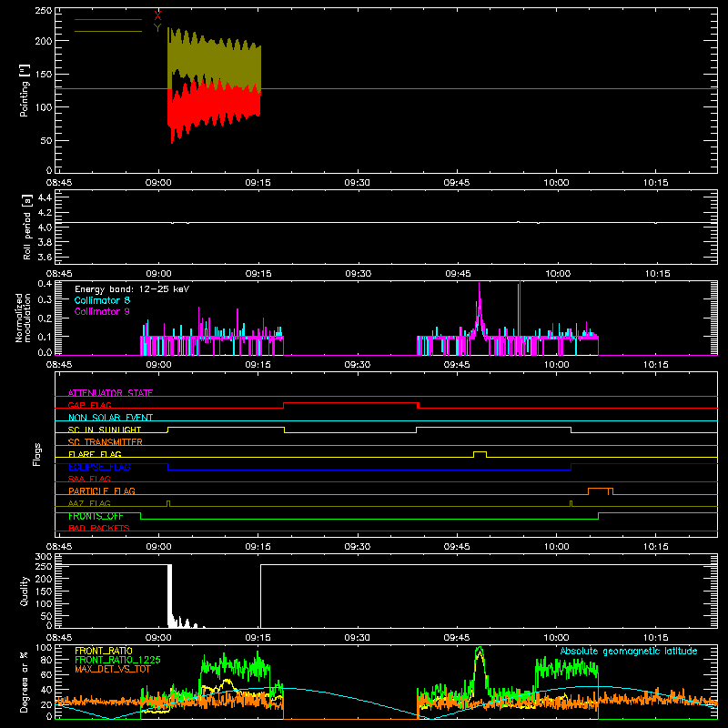Click the 300 value on Quality axis

(43, 557)
